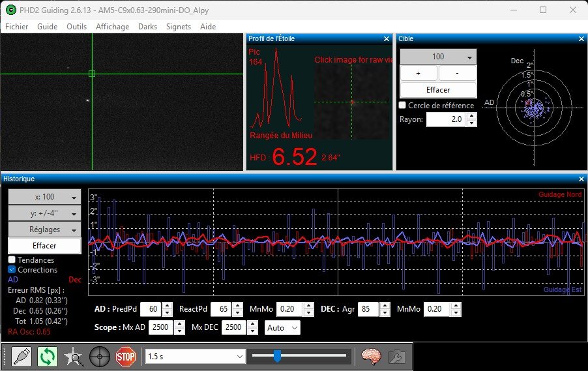Click the + zoom button in Cible
This screenshot has width=588, height=371.
click(419, 73)
